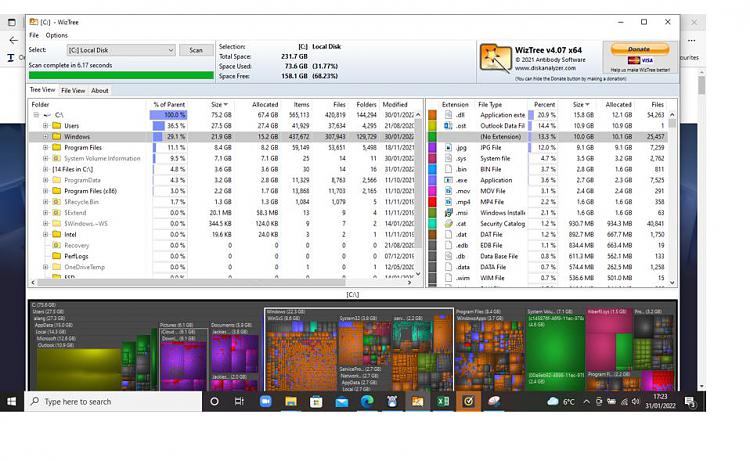
Task: Click the Task View taskbar icon
Action: [x=239, y=402]
